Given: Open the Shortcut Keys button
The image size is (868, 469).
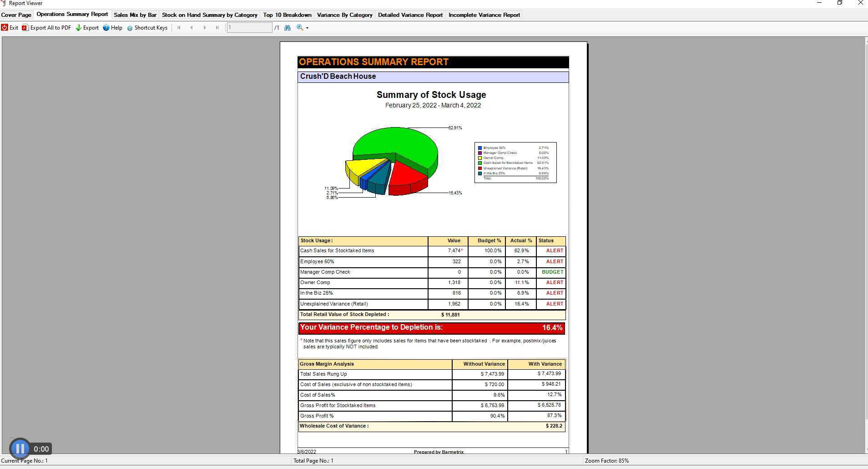Looking at the screenshot, I should coord(147,28).
